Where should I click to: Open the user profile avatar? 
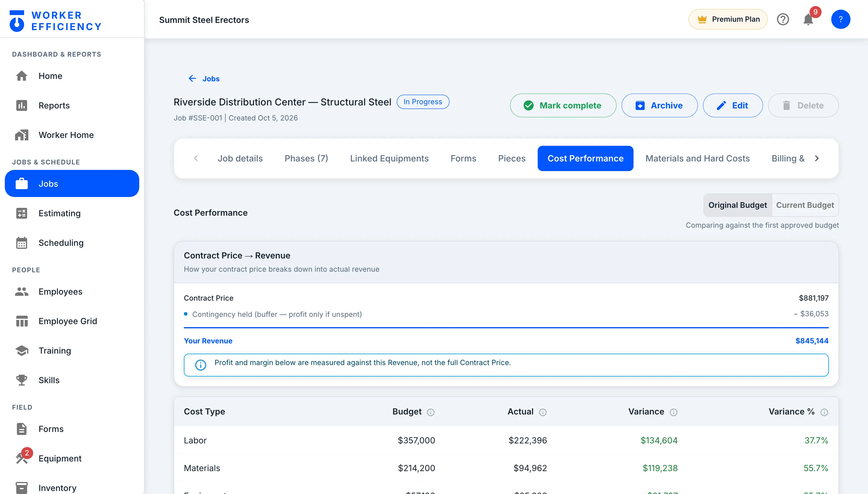click(x=841, y=19)
